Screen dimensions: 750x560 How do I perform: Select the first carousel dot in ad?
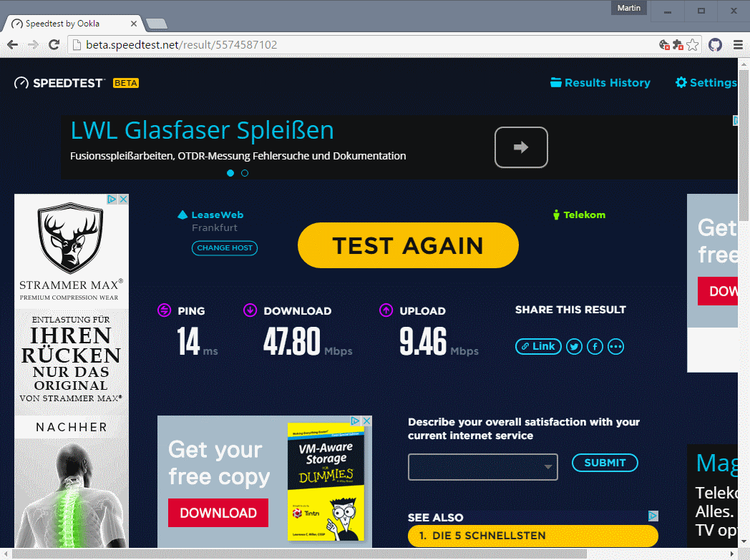pyautogui.click(x=230, y=173)
